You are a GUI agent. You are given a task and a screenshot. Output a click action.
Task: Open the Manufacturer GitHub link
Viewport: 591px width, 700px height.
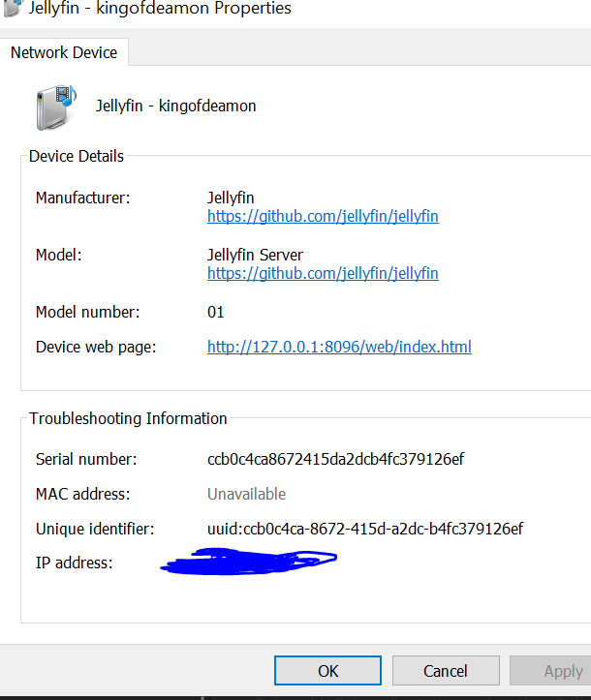pyautogui.click(x=323, y=216)
